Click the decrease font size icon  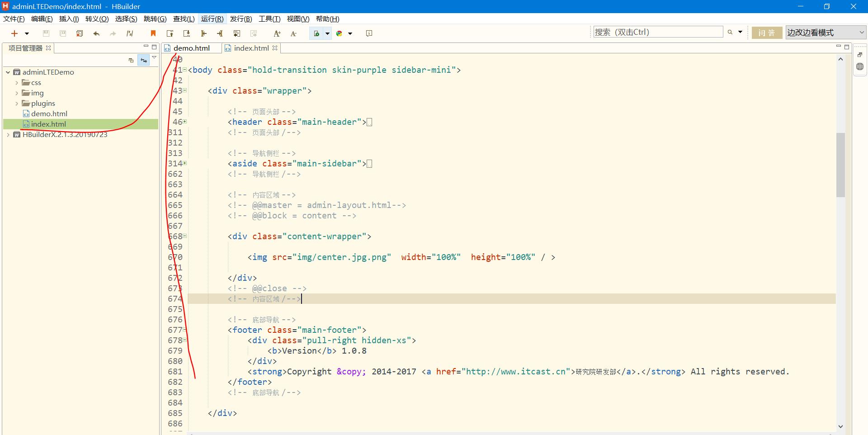tap(293, 33)
